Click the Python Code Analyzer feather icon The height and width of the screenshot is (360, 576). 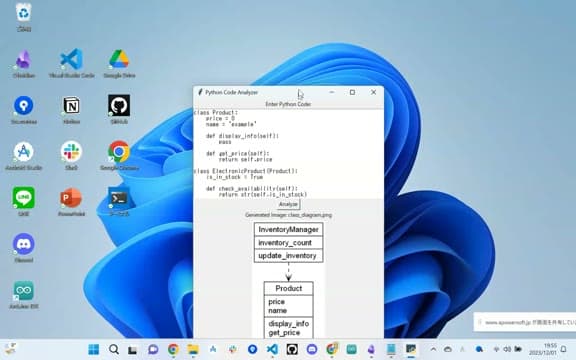(x=200, y=92)
